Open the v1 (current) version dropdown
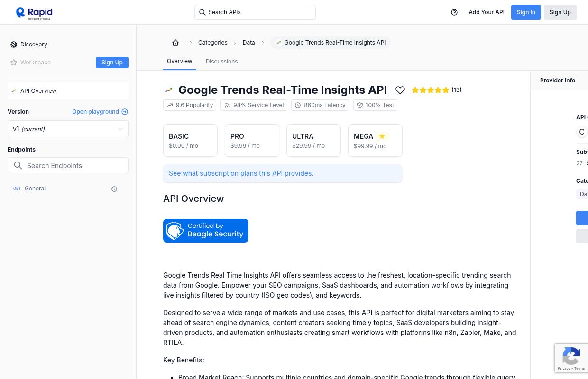588x379 pixels. click(x=68, y=129)
